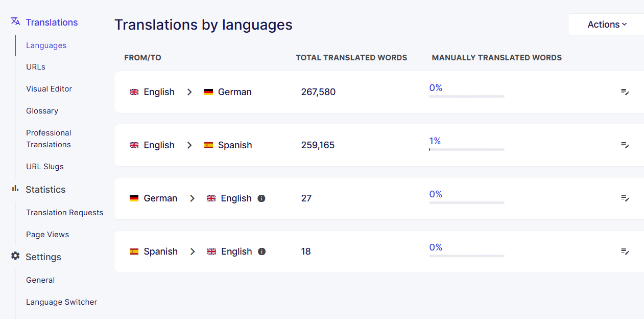Click the Translations by languages heading

tap(203, 25)
